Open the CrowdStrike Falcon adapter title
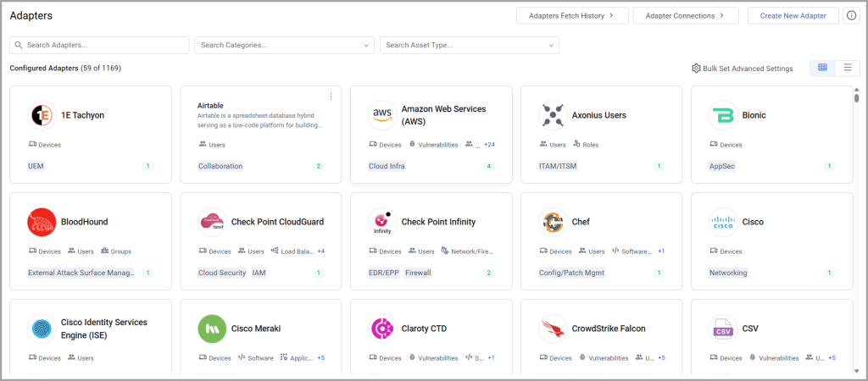The width and height of the screenshot is (868, 381). point(609,329)
